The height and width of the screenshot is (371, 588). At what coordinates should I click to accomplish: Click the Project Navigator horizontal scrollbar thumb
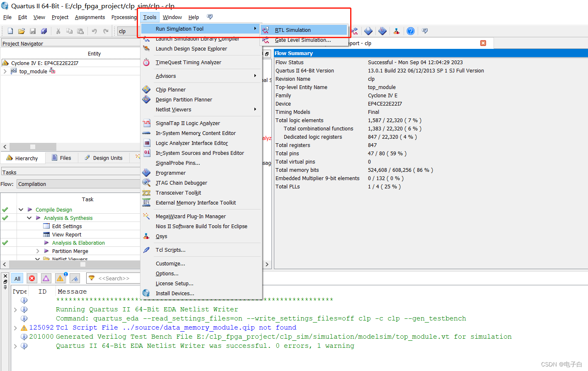coord(33,147)
